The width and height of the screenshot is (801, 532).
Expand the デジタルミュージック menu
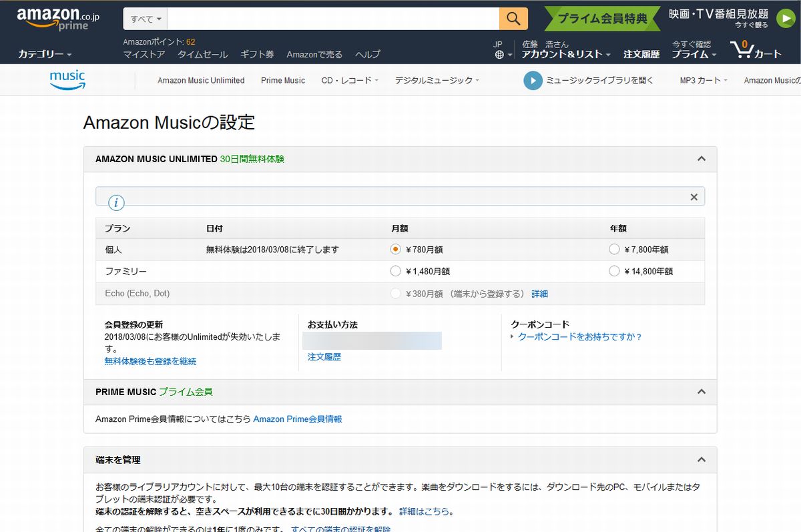pyautogui.click(x=437, y=81)
